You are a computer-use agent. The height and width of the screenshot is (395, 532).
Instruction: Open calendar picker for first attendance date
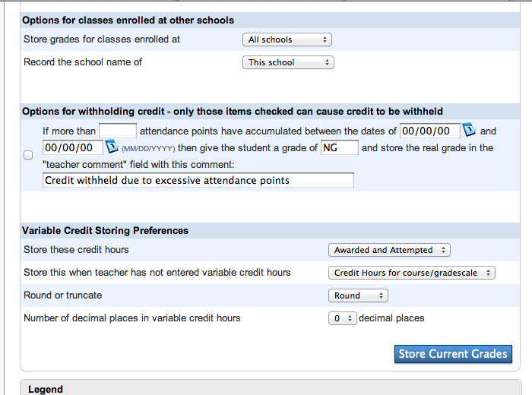tap(469, 130)
